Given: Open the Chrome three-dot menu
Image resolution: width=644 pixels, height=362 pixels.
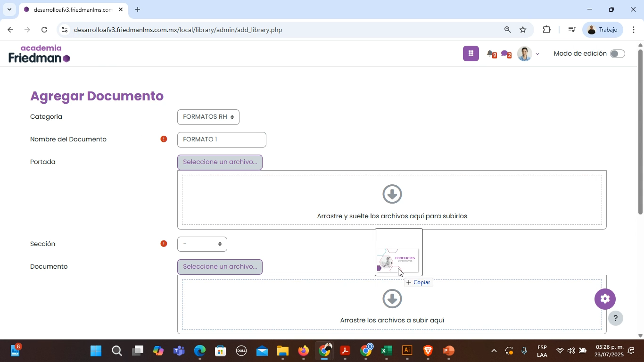Looking at the screenshot, I should click(x=634, y=30).
